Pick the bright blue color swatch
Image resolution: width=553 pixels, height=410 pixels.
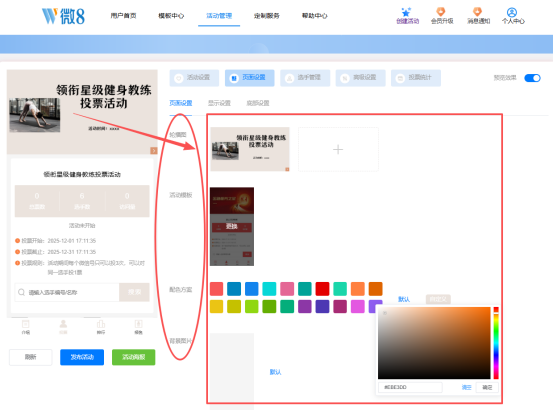point(251,289)
